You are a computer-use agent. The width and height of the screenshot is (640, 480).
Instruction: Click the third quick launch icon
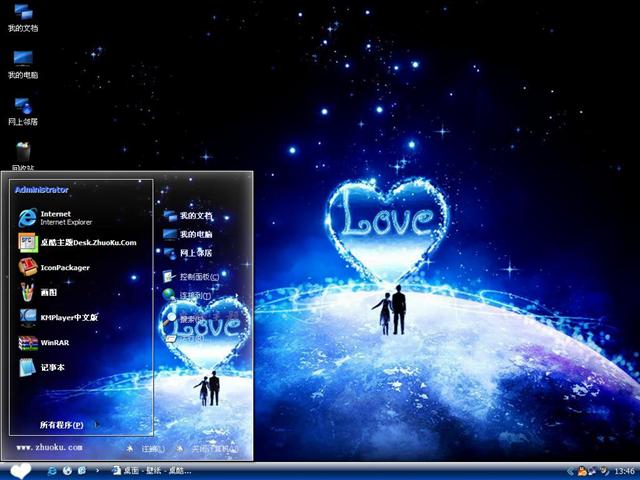[x=82, y=471]
